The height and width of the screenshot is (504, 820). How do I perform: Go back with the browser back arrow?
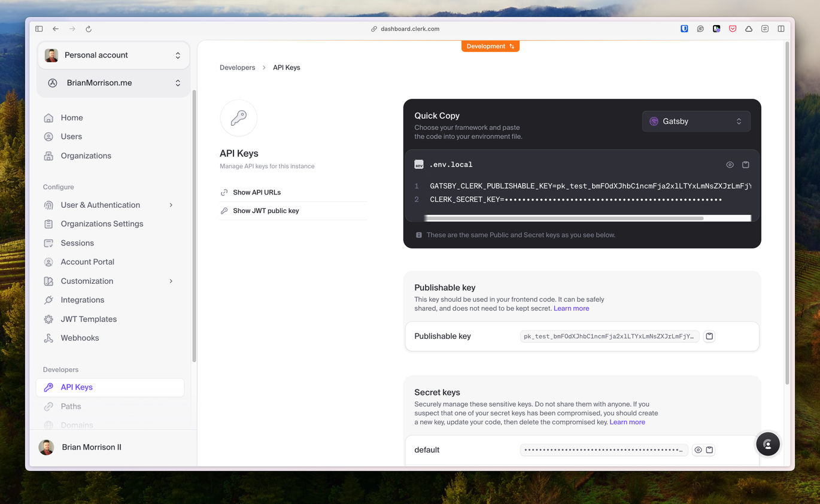[56, 29]
